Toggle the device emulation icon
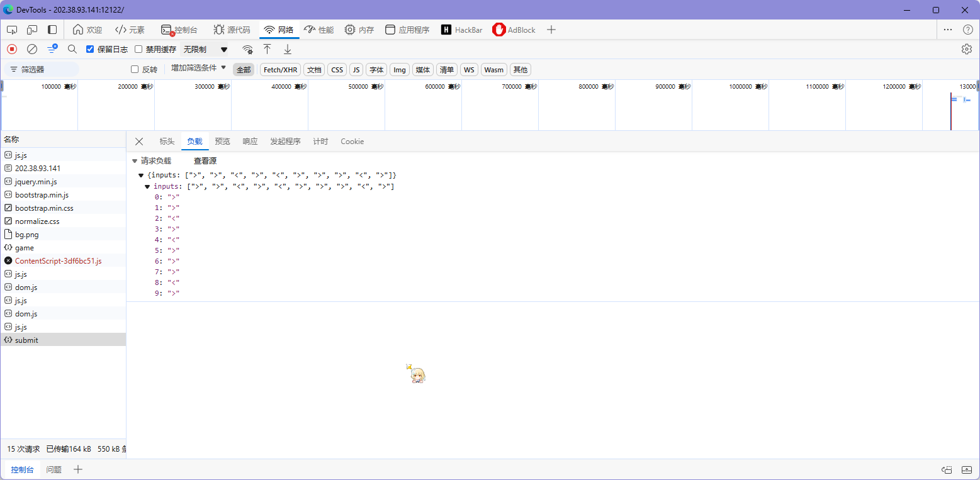980x480 pixels. coord(32,30)
